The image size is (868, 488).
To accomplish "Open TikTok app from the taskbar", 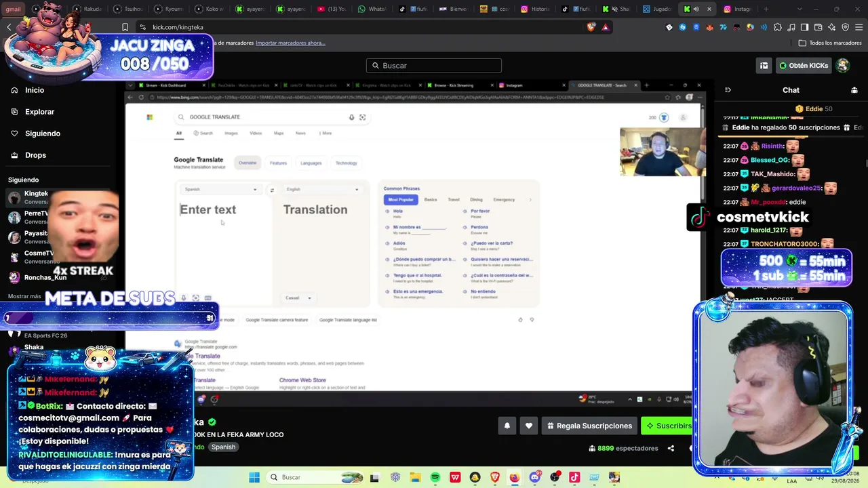I will pos(574,477).
